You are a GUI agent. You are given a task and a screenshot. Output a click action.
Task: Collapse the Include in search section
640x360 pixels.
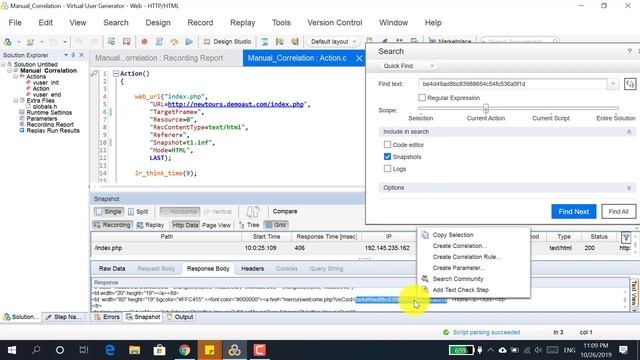[x=629, y=132]
